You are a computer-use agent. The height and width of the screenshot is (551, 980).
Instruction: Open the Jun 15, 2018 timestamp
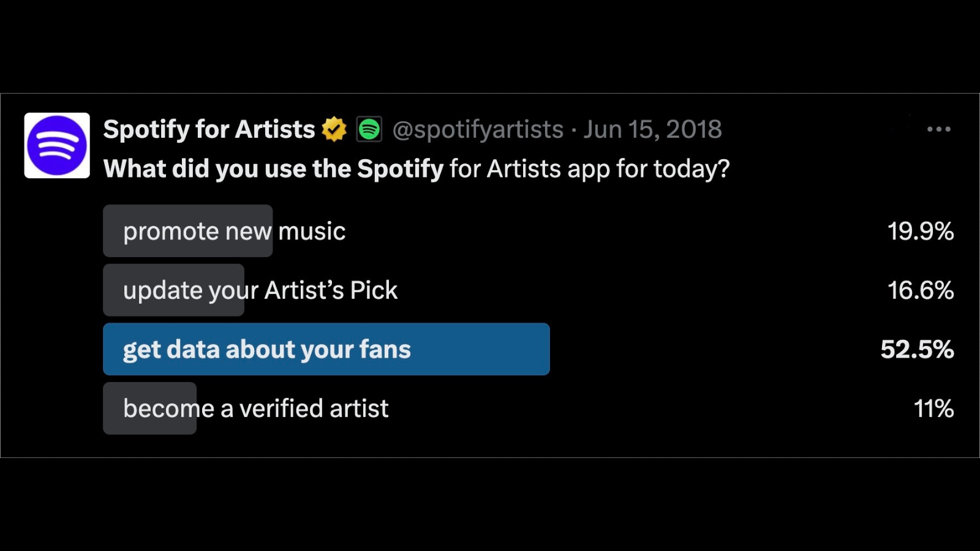652,129
